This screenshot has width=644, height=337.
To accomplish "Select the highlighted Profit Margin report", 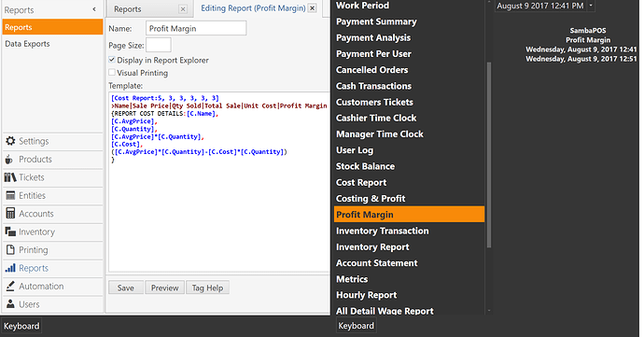I will pos(409,215).
